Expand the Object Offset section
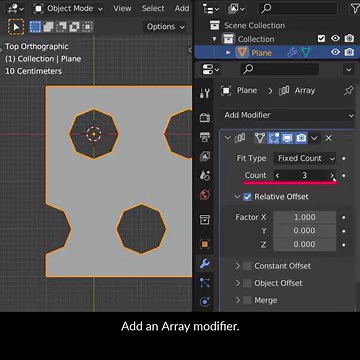 point(238,283)
